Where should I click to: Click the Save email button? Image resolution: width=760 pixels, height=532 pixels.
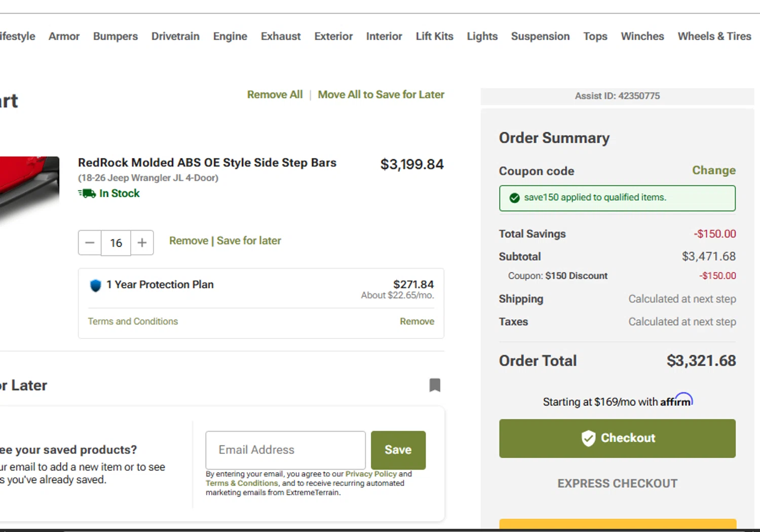[398, 450]
